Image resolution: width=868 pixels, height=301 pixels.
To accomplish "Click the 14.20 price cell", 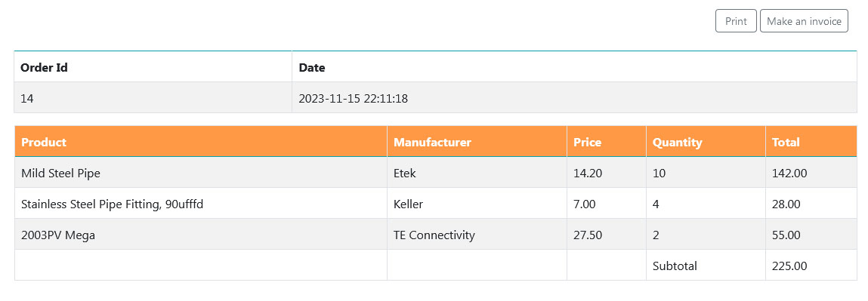I will pos(606,173).
